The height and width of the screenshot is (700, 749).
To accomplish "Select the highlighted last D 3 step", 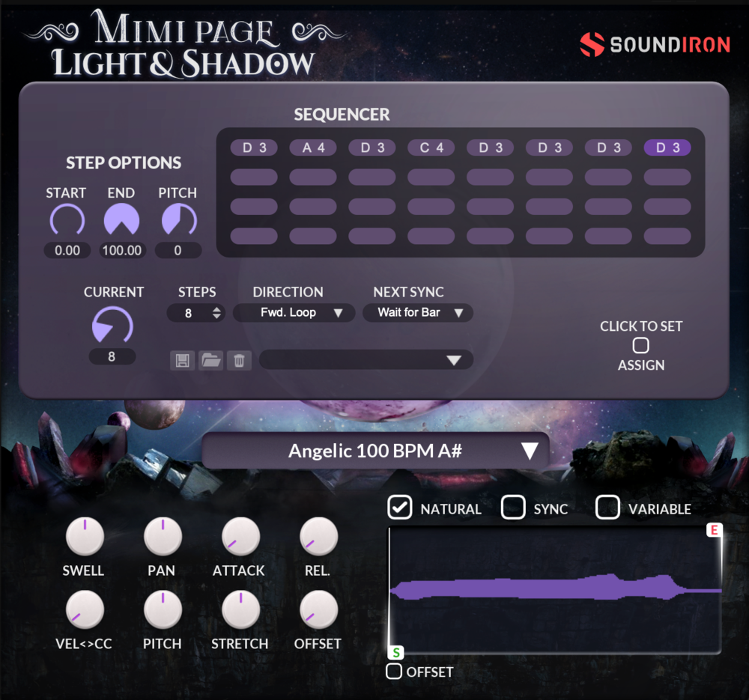I will coord(667,148).
